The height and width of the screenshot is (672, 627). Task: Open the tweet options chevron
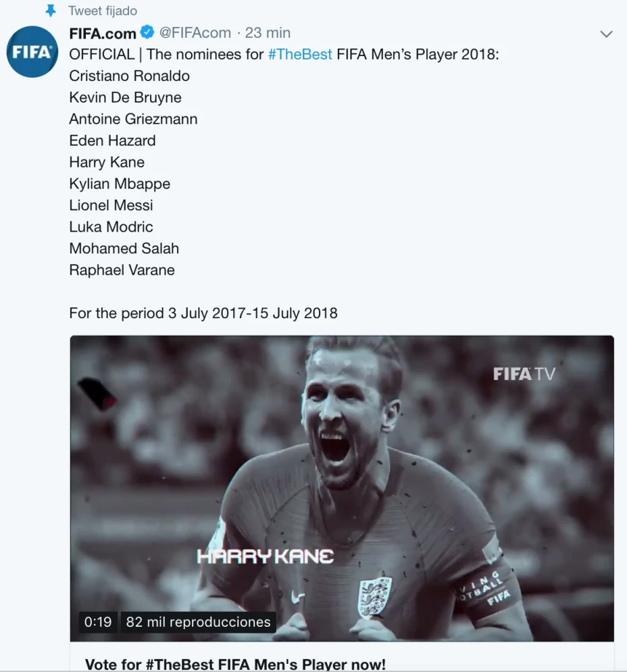tap(606, 34)
